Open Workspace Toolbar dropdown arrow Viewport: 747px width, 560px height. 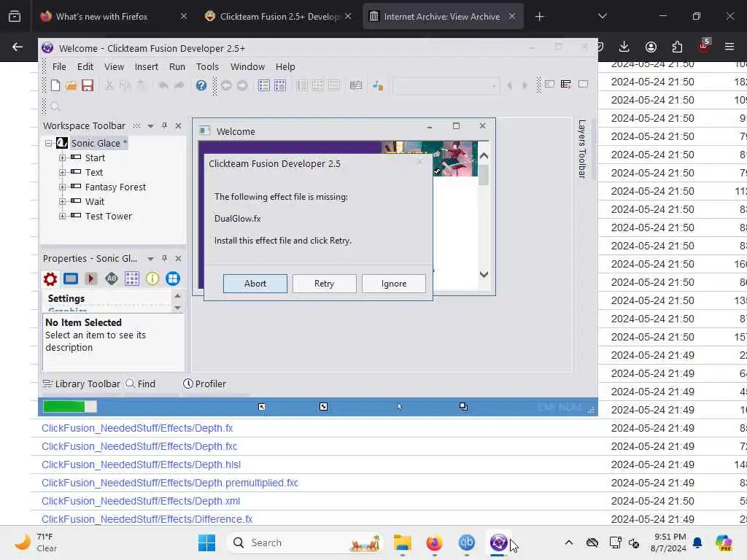click(150, 126)
